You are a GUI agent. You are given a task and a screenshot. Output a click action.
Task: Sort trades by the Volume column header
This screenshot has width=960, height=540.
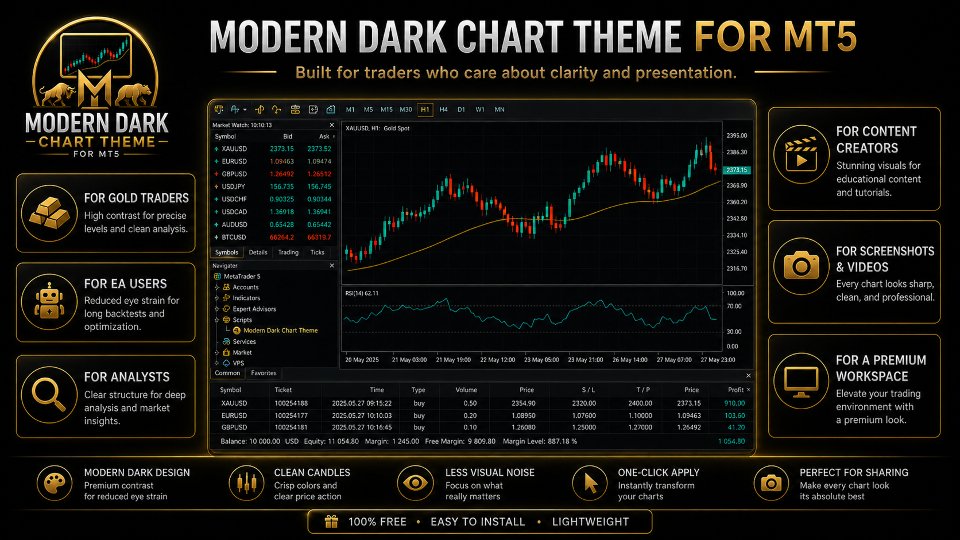click(x=466, y=389)
